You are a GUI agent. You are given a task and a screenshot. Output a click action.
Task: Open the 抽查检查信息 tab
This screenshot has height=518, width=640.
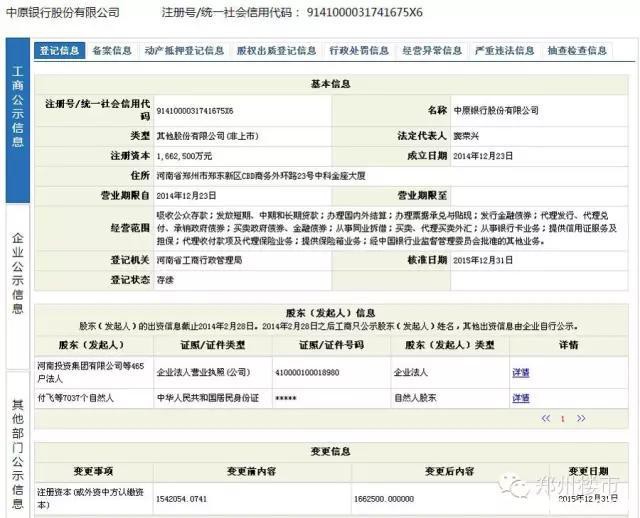click(x=577, y=51)
